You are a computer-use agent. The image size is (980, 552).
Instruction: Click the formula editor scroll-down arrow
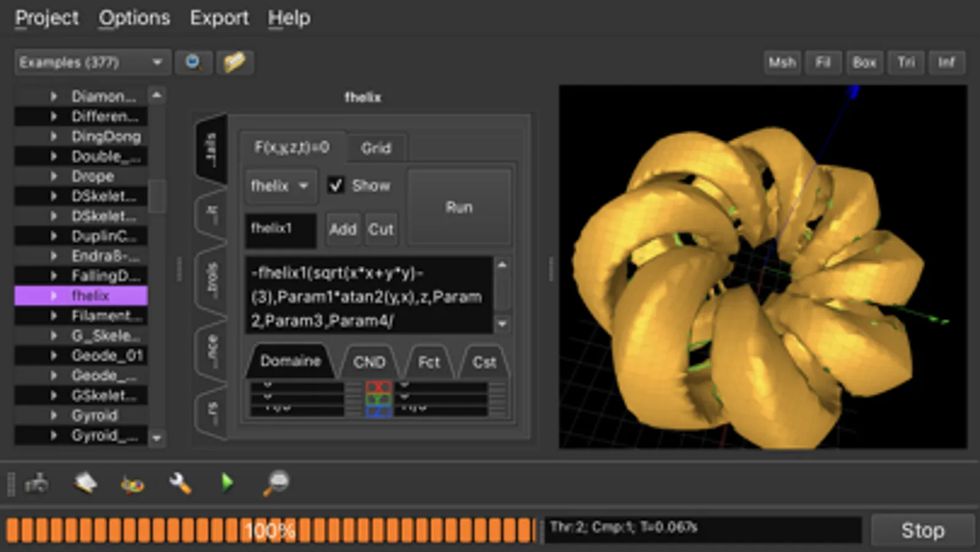(502, 323)
